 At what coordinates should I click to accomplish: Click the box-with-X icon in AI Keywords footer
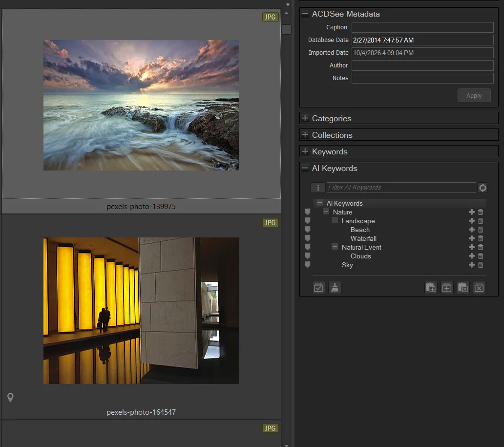click(479, 287)
